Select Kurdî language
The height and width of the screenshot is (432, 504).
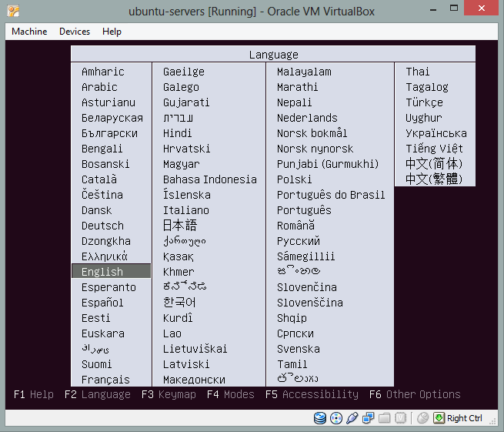[x=178, y=318]
